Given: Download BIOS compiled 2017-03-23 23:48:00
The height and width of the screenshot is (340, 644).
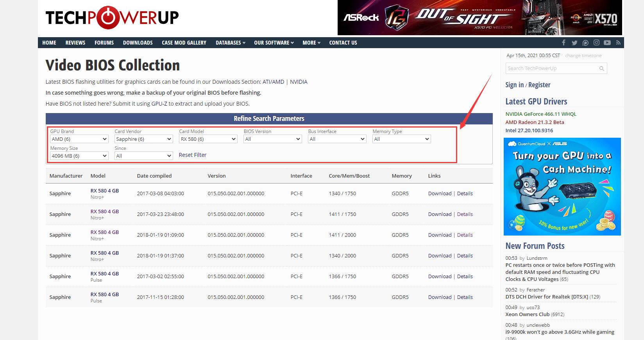Looking at the screenshot, I should (440, 214).
